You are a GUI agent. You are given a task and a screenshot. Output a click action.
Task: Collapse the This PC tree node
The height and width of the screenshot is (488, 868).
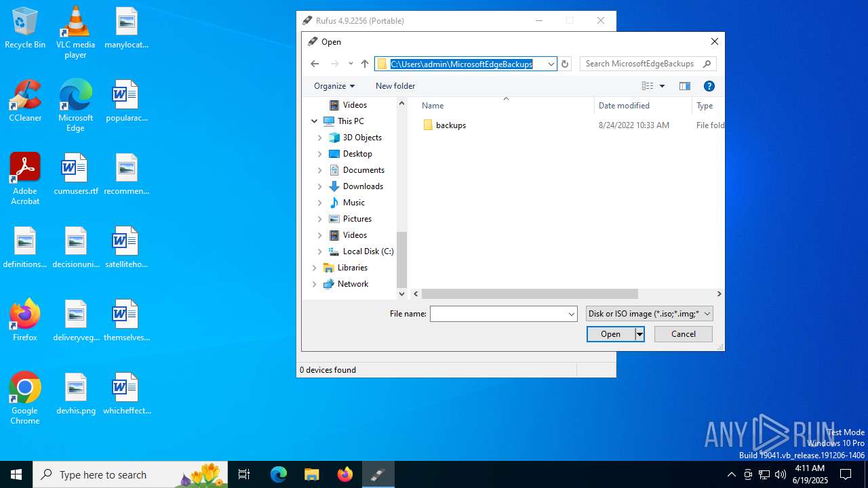pyautogui.click(x=315, y=121)
